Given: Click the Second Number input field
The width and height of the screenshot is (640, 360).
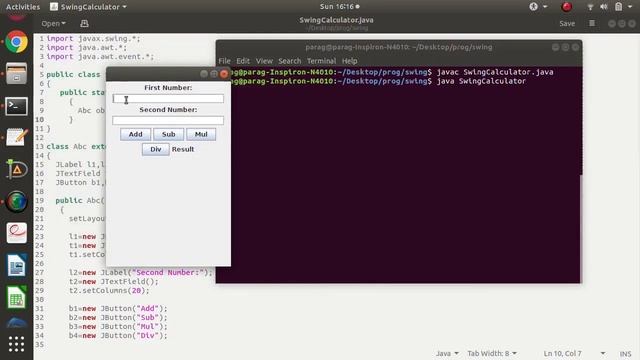Looking at the screenshot, I should [168, 120].
